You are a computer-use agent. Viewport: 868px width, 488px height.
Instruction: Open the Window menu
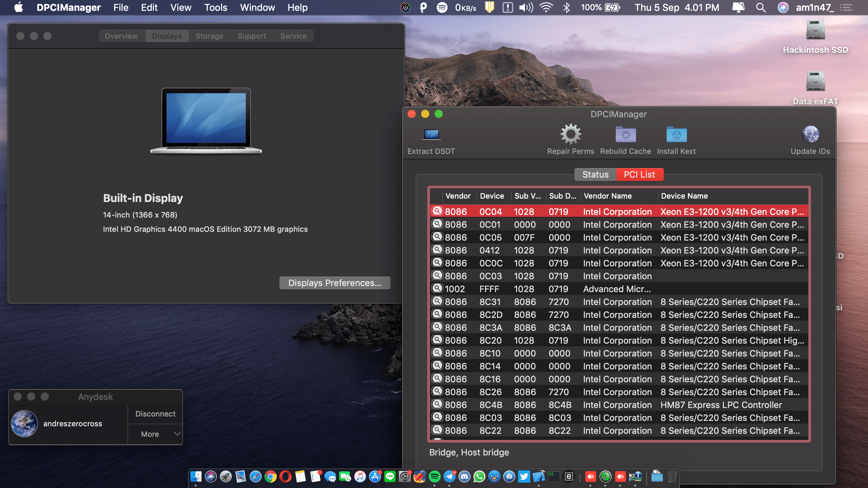coord(257,7)
